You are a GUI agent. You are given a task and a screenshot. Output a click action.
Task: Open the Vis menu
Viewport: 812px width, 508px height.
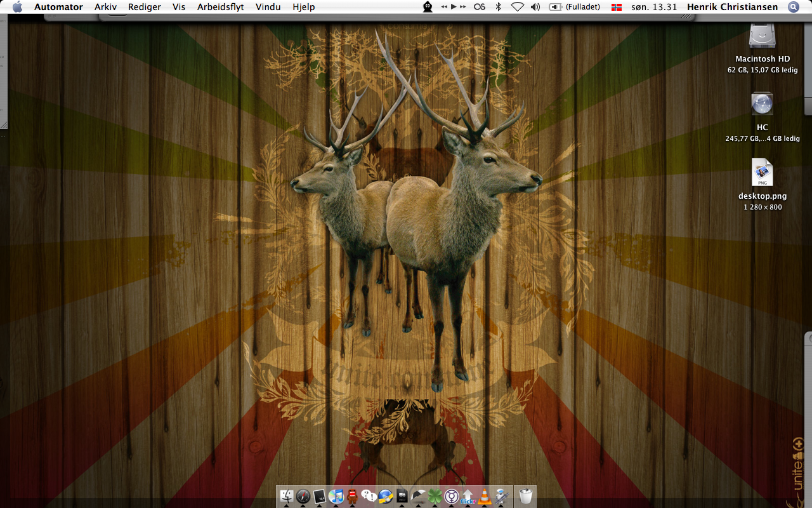click(x=179, y=7)
